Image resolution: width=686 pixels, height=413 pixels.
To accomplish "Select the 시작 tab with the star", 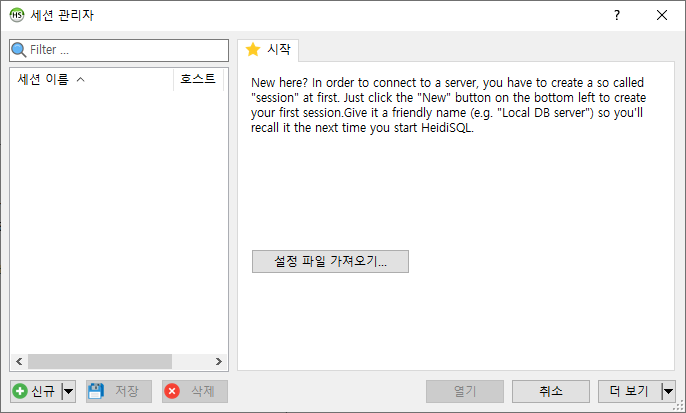I will coord(267,49).
